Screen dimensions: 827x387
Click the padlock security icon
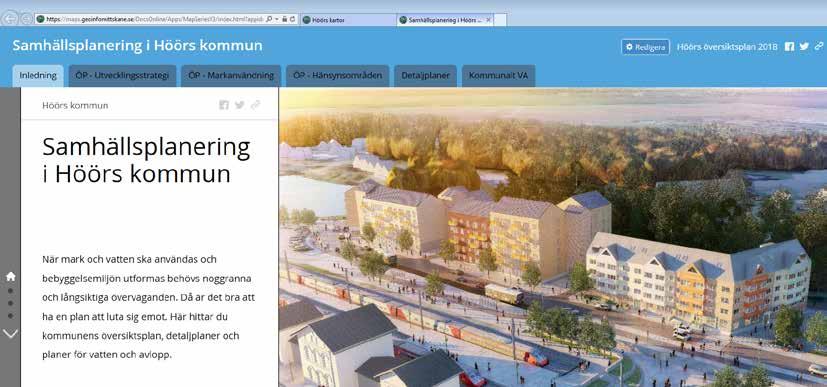click(284, 19)
